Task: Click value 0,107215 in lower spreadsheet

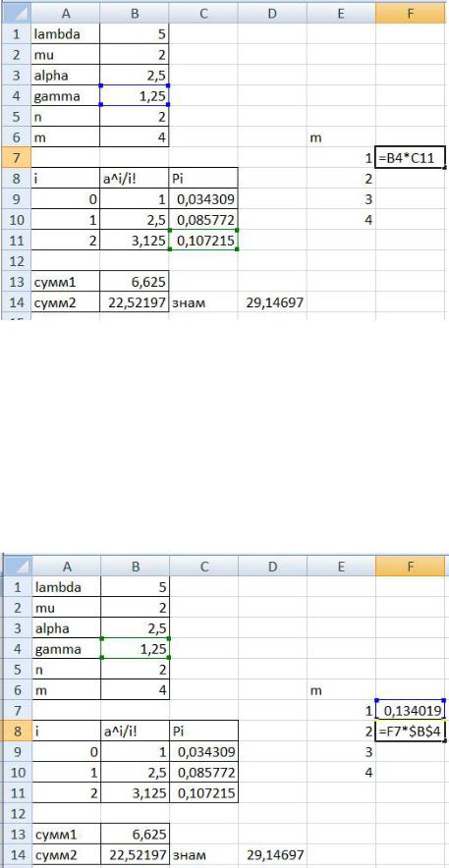Action: pyautogui.click(x=203, y=793)
